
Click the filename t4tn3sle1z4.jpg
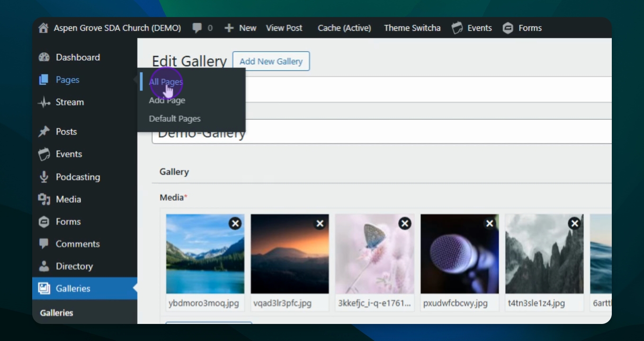536,303
